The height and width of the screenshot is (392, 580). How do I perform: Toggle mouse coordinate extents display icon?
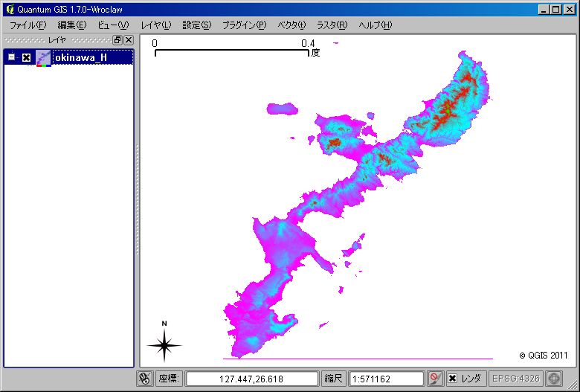(145, 379)
